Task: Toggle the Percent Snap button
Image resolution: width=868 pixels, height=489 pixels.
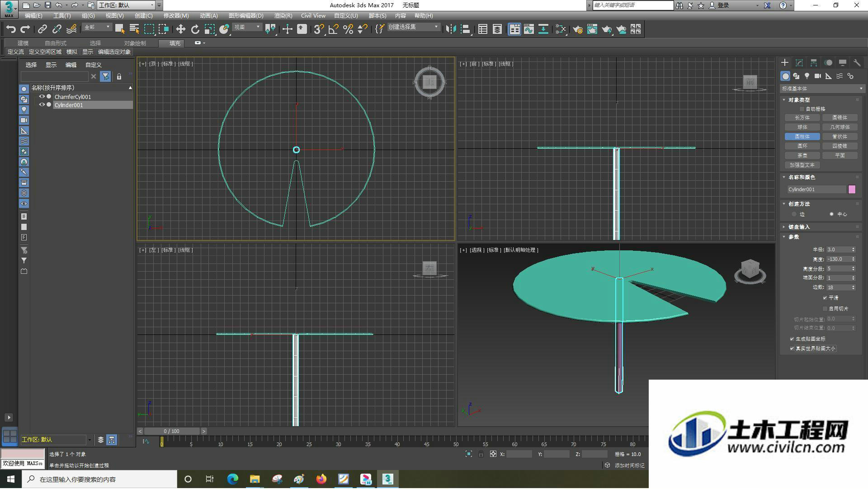Action: tap(348, 29)
